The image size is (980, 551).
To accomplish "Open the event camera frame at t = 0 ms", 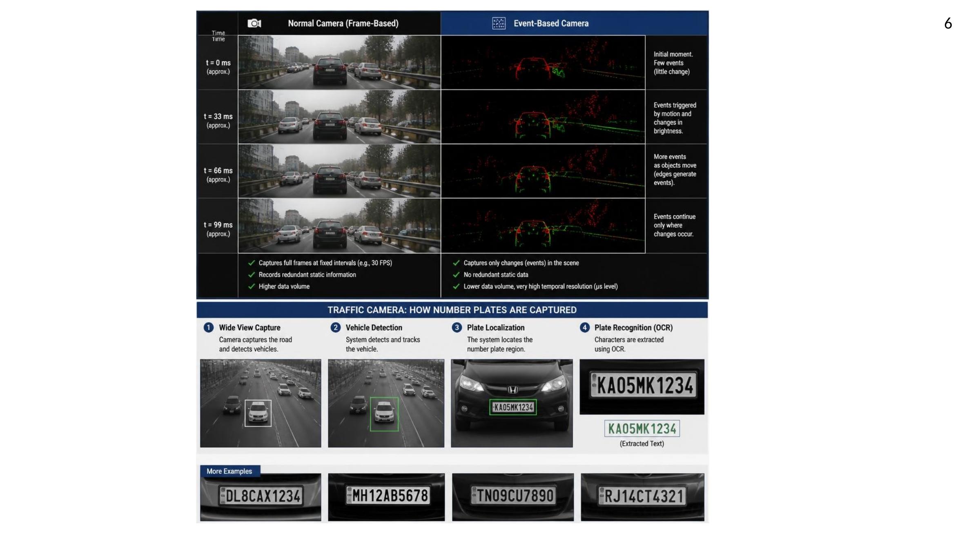I will pyautogui.click(x=543, y=62).
